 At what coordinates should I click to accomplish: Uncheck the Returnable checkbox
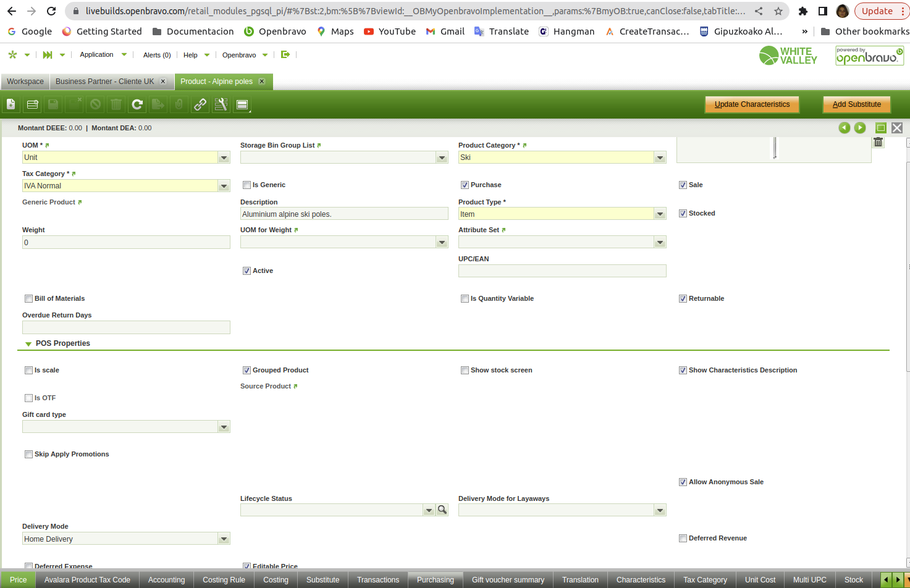683,299
